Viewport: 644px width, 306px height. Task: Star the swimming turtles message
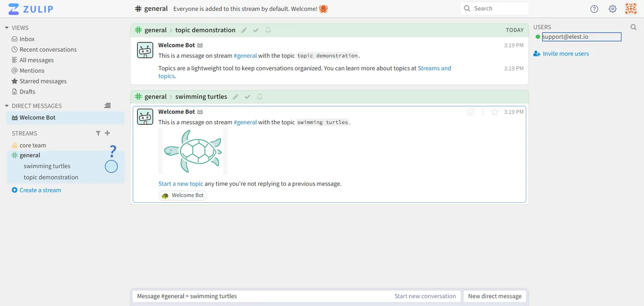point(495,112)
